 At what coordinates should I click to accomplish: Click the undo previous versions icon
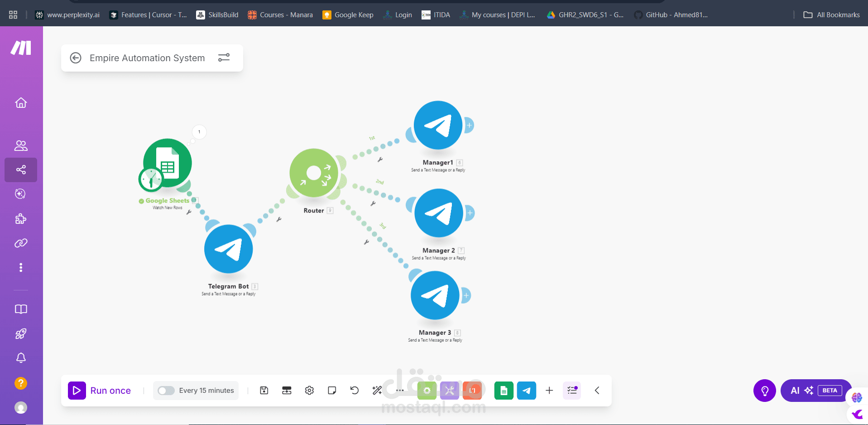click(x=355, y=391)
